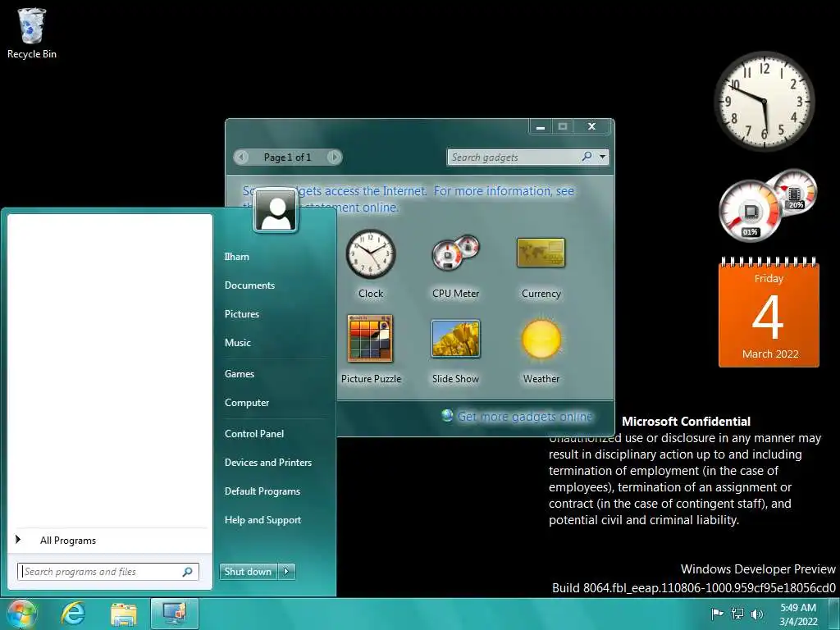Click Get more gadgets online link
Screen dimensions: 840x630
525,416
